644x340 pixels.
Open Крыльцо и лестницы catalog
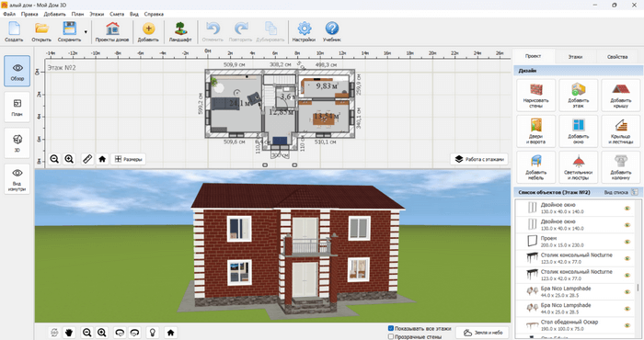pos(621,131)
